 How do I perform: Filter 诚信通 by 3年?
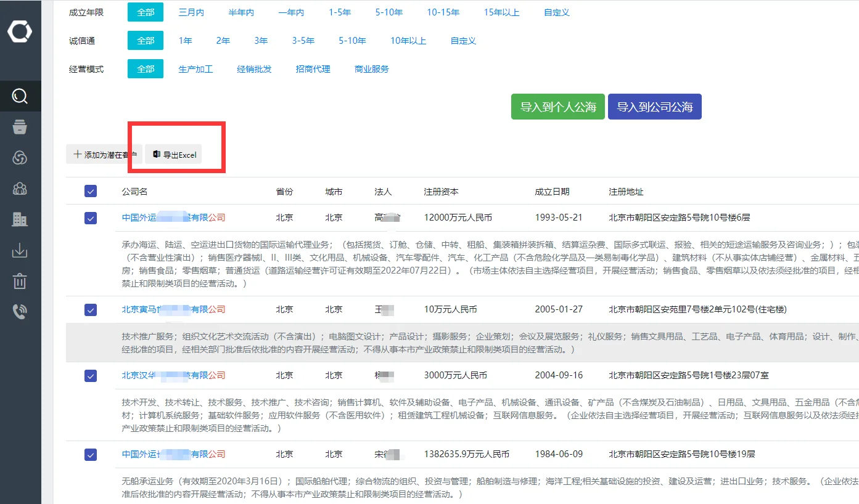[x=261, y=41]
